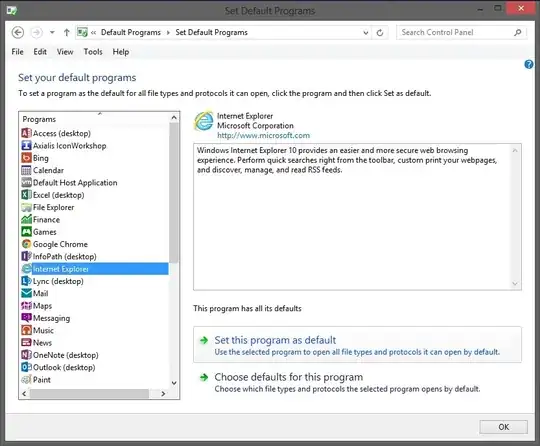Click the breadcrumb chevron after Default Programs
540x446 pixels.
(168, 33)
